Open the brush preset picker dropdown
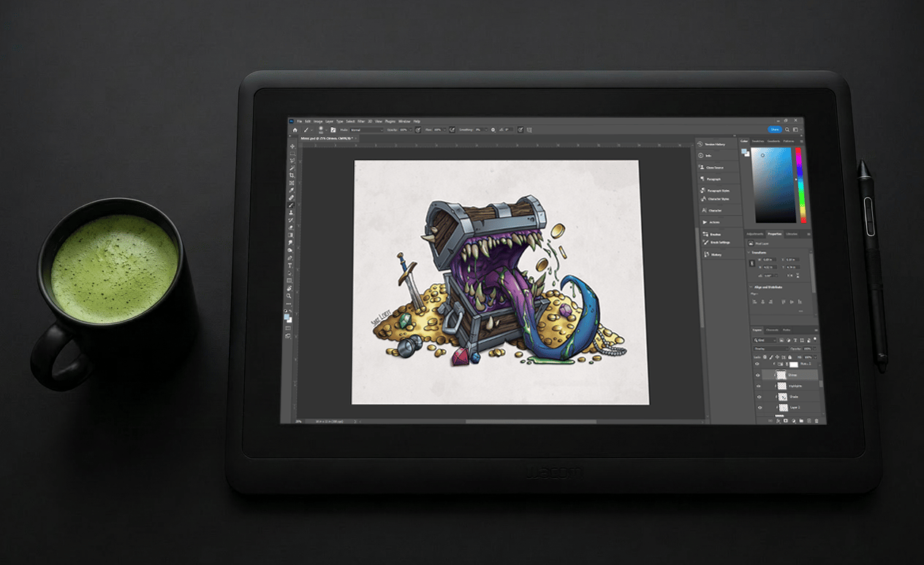This screenshot has width=924, height=565. pyautogui.click(x=326, y=130)
